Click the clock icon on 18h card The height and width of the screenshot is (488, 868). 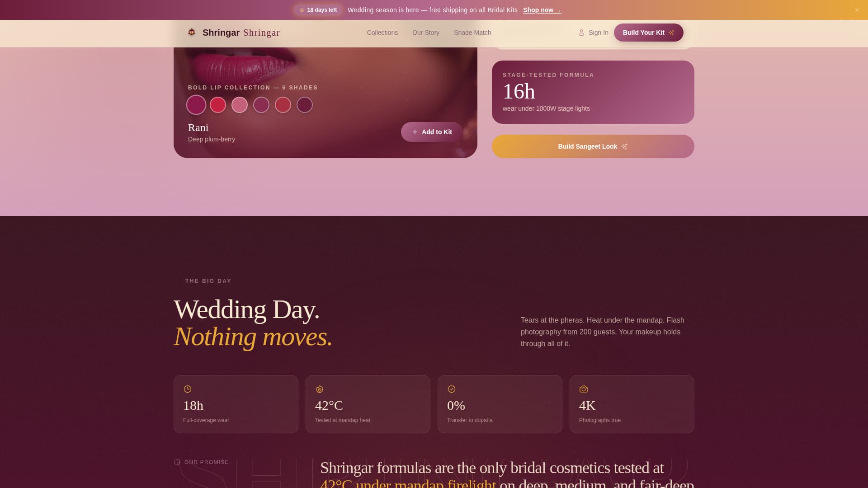(x=188, y=389)
